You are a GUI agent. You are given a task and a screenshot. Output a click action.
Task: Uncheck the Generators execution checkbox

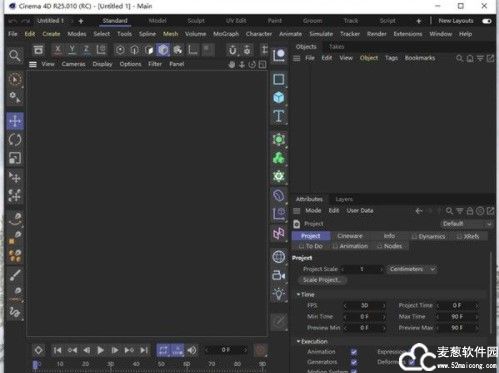[x=354, y=362]
